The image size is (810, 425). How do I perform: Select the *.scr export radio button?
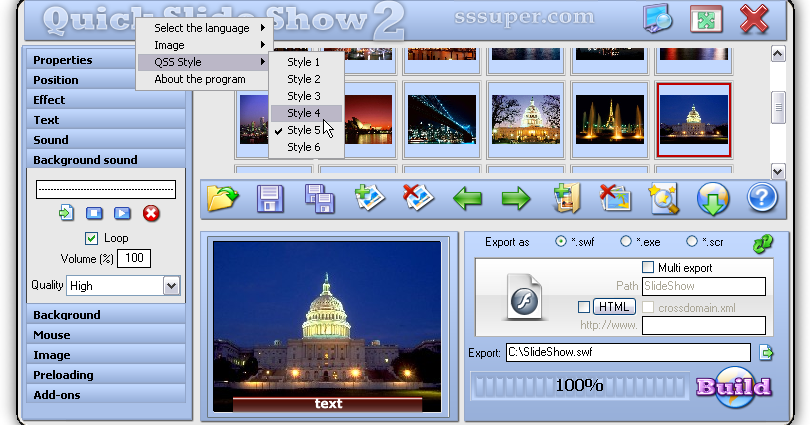692,241
